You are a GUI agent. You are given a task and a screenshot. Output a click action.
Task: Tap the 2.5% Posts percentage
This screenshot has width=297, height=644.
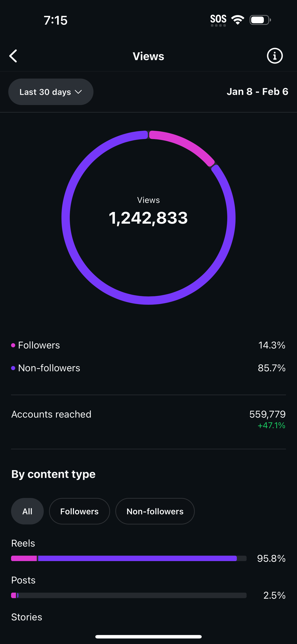[274, 595]
